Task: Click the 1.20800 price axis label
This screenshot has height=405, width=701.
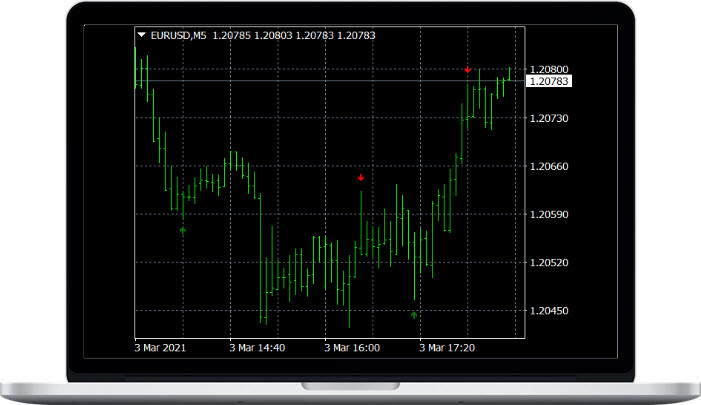Action: (x=548, y=69)
